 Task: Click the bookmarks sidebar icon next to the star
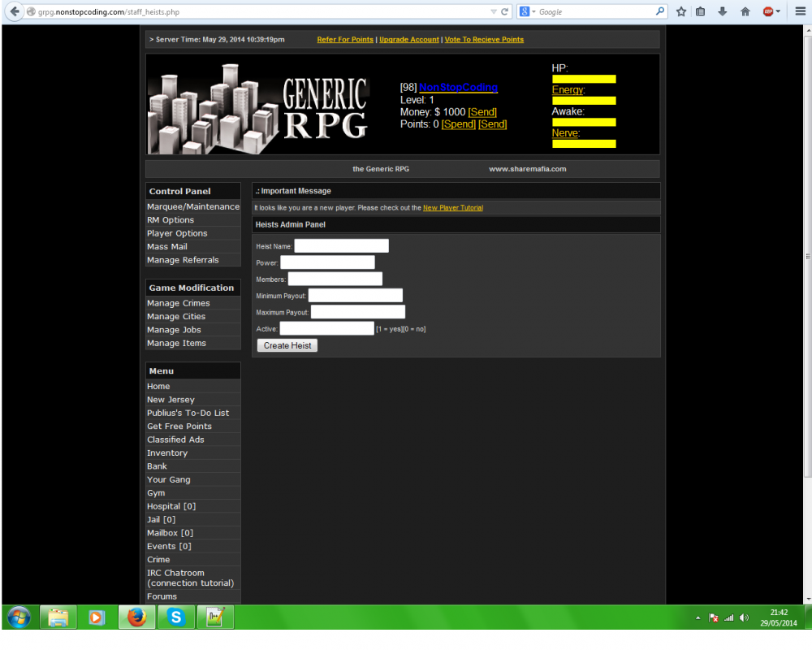700,11
